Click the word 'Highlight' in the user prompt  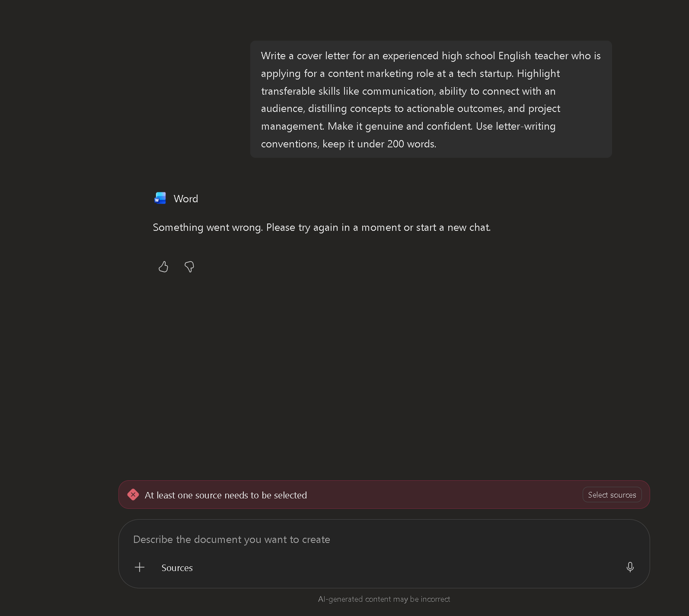pos(538,74)
